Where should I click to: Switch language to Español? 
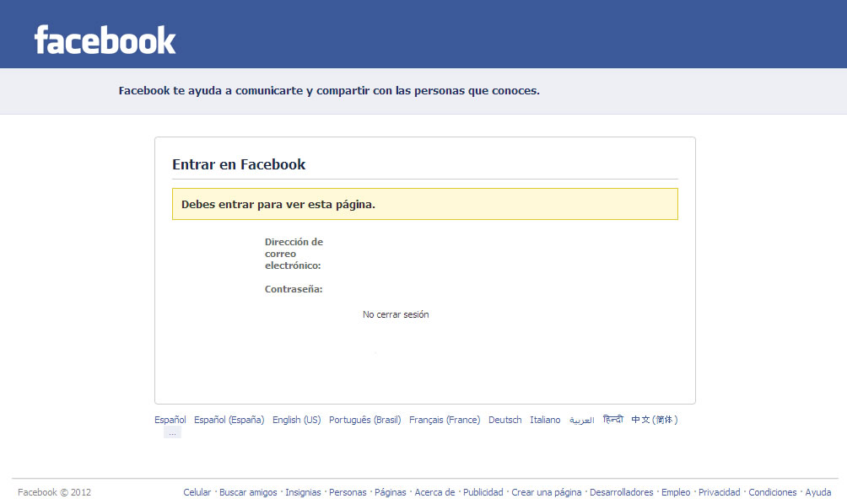(x=170, y=420)
